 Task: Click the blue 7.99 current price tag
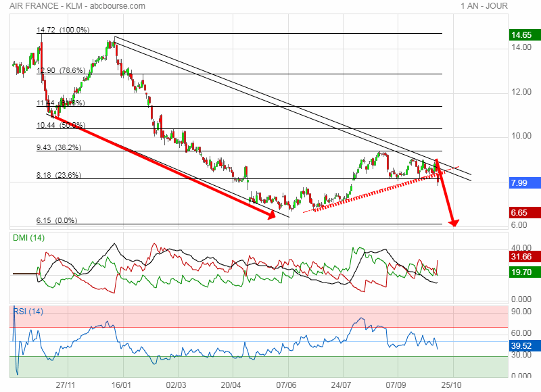tap(522, 183)
